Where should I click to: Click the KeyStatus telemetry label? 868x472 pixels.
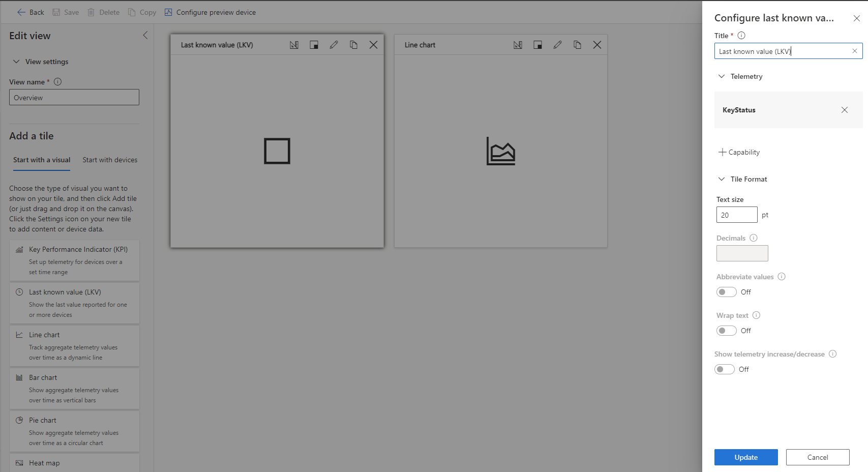[739, 110]
